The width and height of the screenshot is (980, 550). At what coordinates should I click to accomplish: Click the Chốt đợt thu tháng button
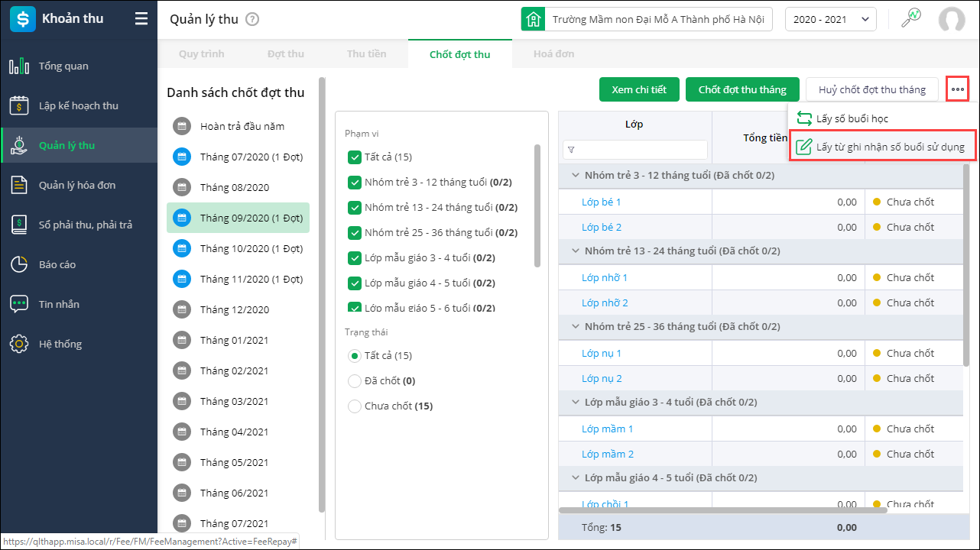741,90
